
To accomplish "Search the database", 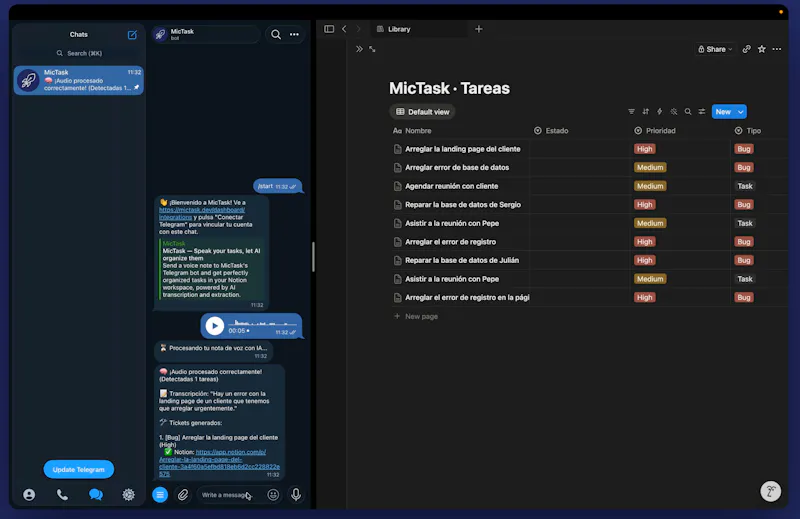I will pyautogui.click(x=688, y=112).
